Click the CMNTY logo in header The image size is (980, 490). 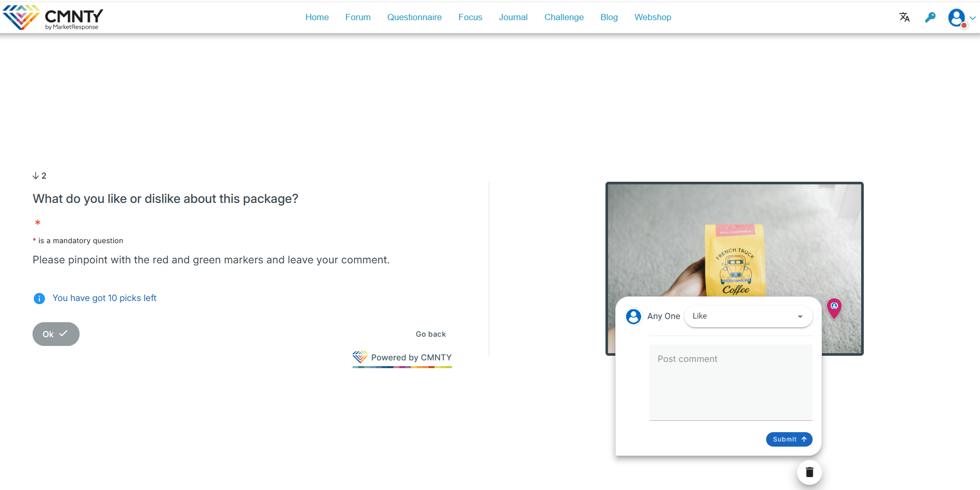click(53, 18)
